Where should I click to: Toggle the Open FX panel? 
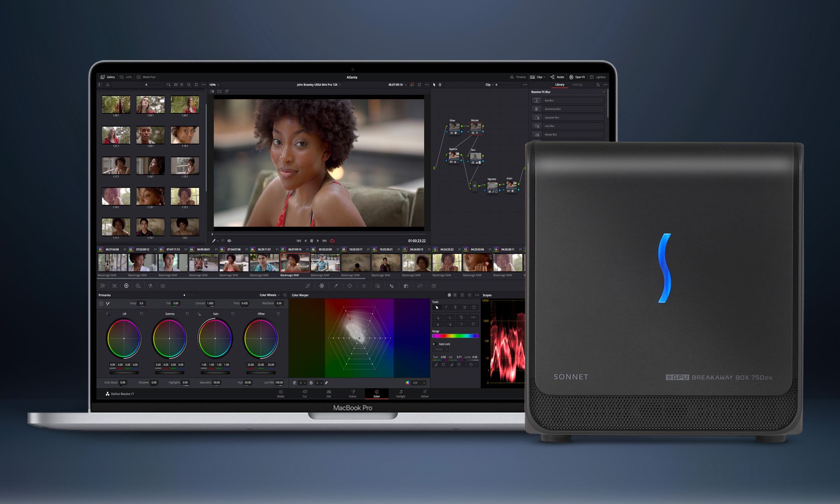tap(577, 77)
